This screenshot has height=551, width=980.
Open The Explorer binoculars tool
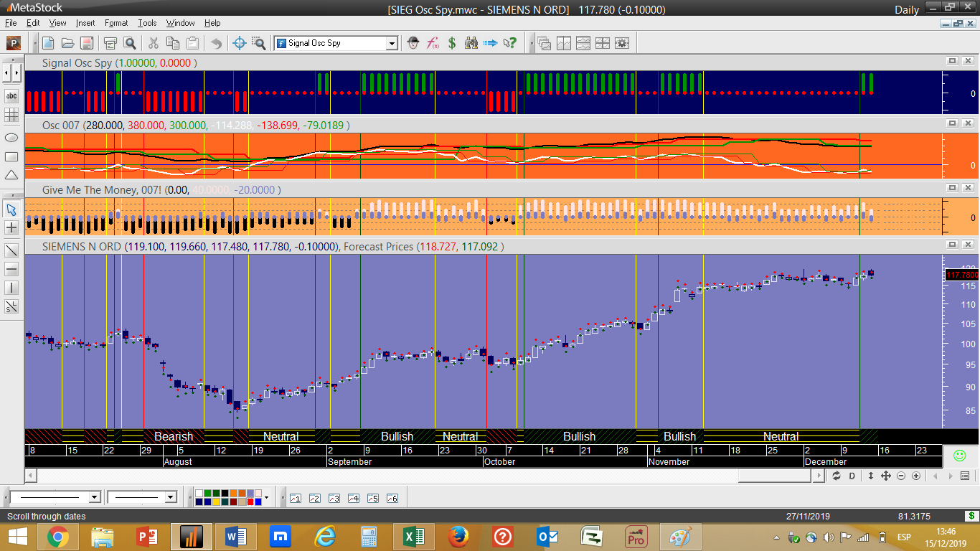click(x=471, y=43)
